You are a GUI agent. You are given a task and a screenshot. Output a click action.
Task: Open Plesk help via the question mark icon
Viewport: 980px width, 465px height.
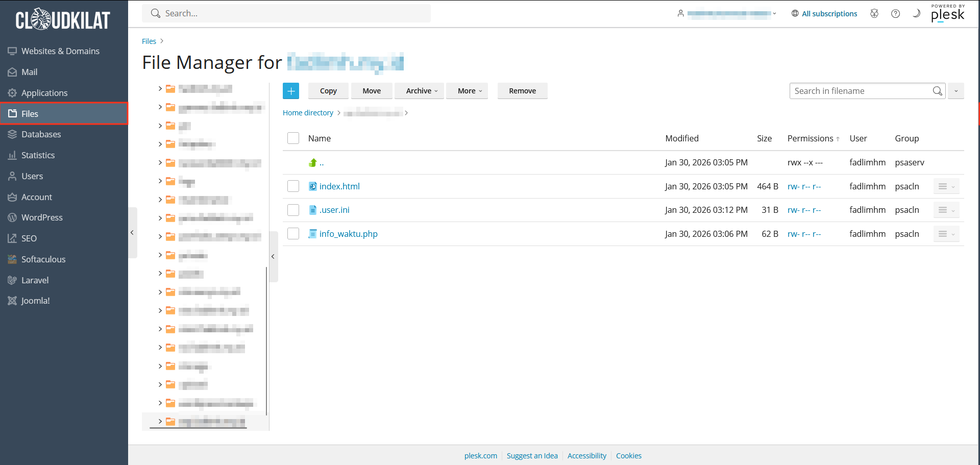(896, 14)
